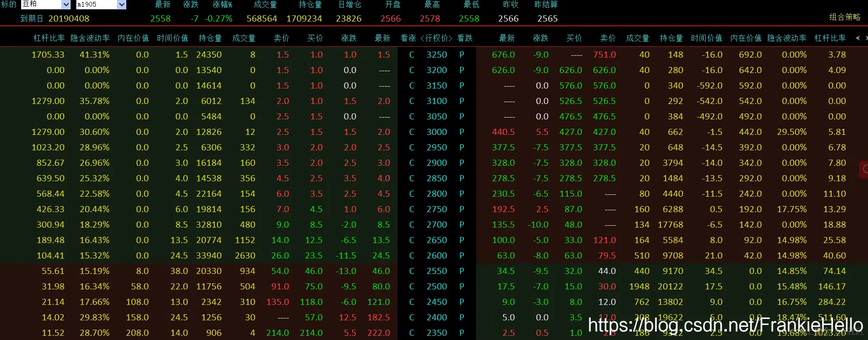Open the m1905 contract dropdown arrow

click(x=122, y=5)
